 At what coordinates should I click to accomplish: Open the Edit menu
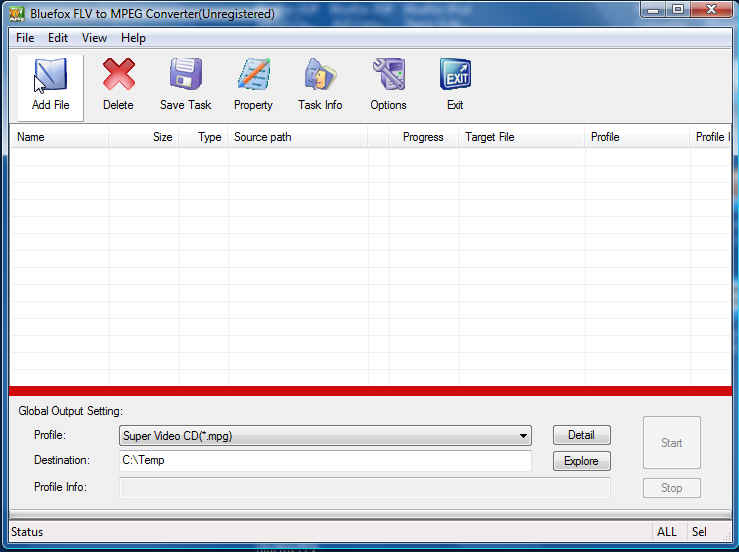click(x=58, y=38)
